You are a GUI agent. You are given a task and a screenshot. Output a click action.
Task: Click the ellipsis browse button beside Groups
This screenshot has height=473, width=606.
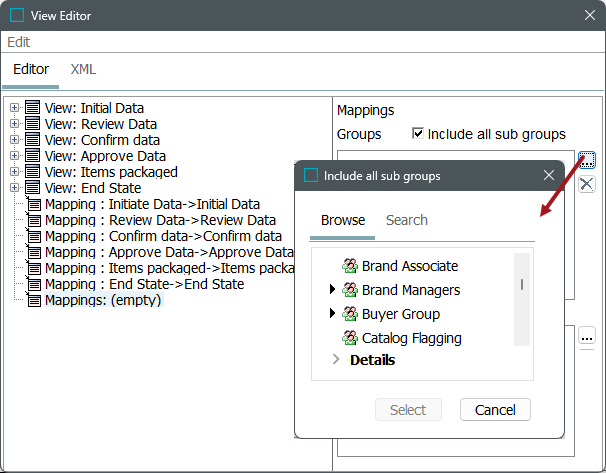587,160
